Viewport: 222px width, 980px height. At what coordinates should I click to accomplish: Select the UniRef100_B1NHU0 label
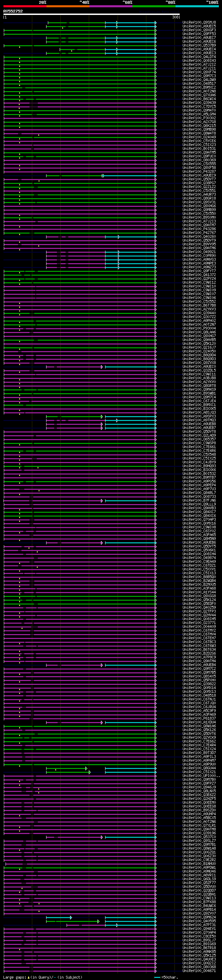(199, 864)
